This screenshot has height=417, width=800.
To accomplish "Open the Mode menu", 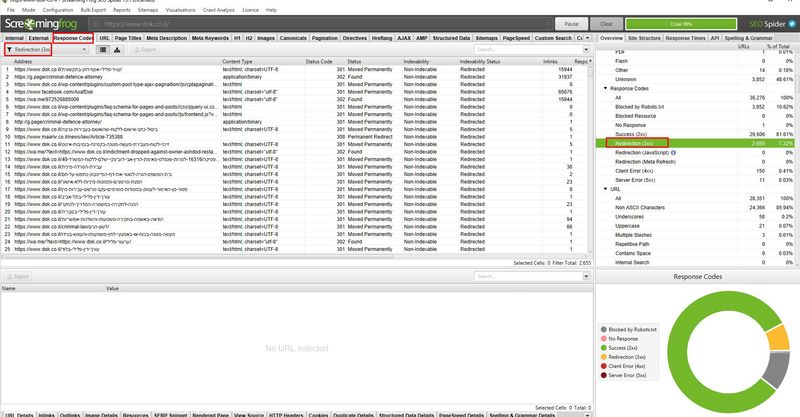I will point(29,10).
